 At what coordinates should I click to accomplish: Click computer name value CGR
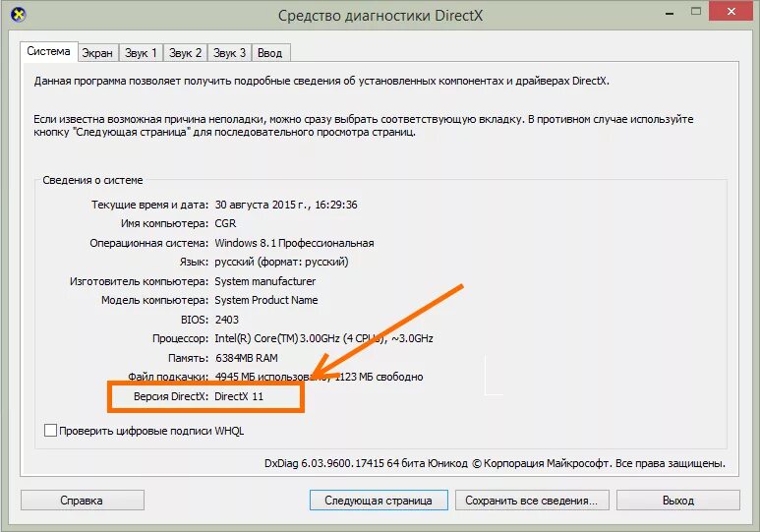[225, 223]
